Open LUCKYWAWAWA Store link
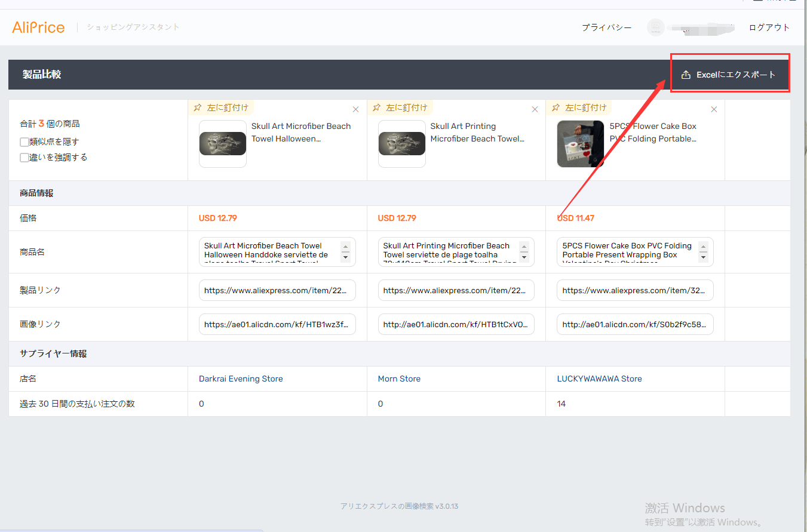Viewport: 807px width, 532px height. pos(599,379)
